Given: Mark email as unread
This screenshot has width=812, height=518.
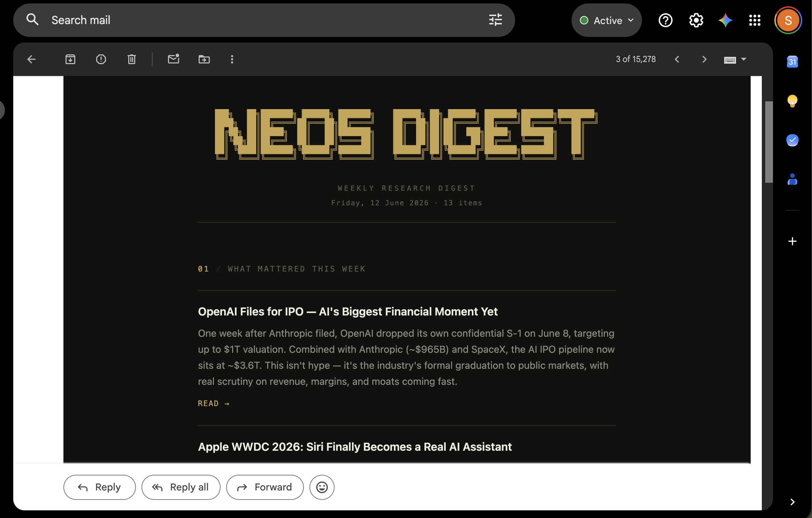Looking at the screenshot, I should 174,59.
